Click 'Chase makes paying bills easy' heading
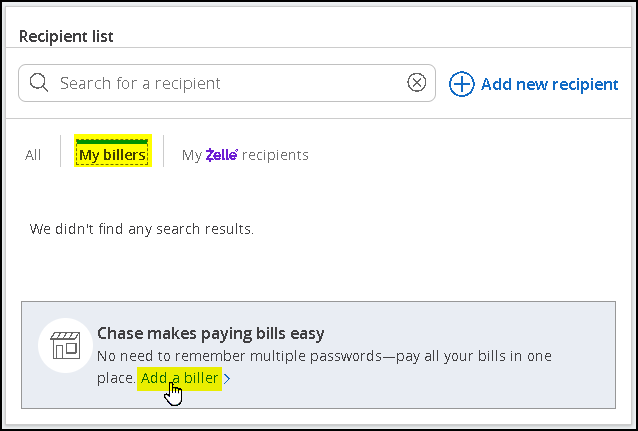 tap(210, 334)
